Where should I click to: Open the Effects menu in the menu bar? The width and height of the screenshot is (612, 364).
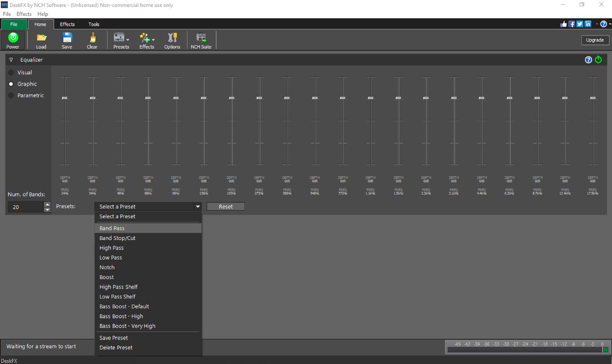(24, 14)
